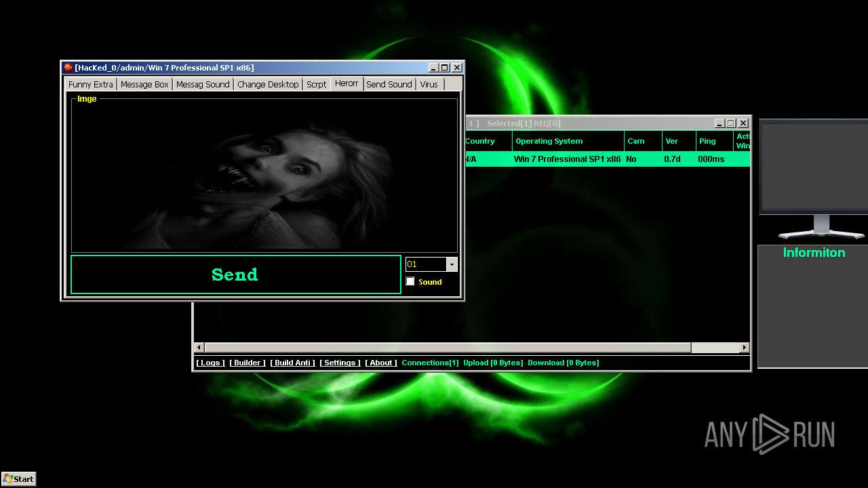
Task: Click the green Send button
Action: [x=235, y=274]
